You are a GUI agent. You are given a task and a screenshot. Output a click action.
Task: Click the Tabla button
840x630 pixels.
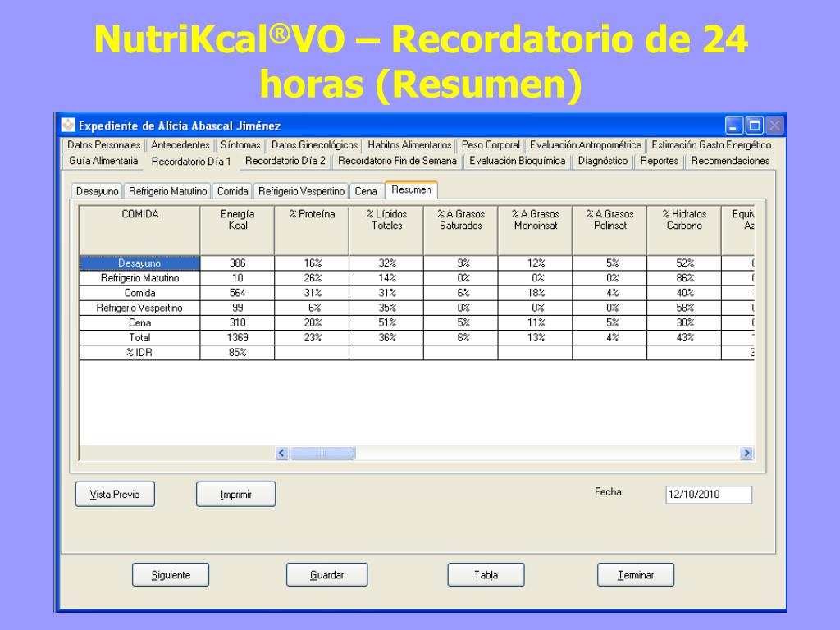[x=486, y=575]
